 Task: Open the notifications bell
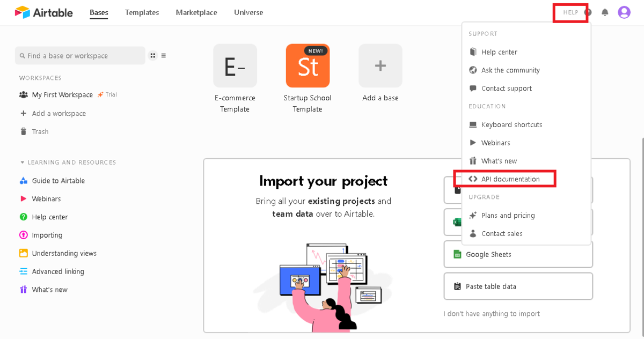(x=605, y=12)
